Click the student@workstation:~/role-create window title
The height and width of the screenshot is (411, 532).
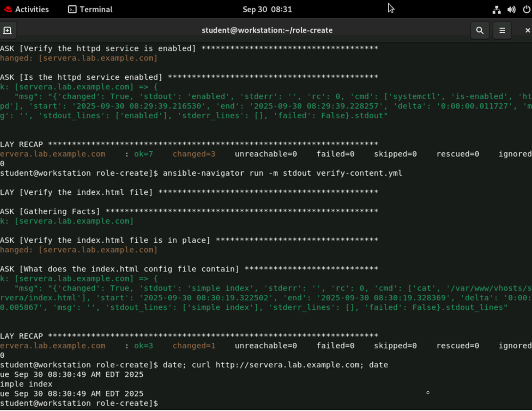[x=267, y=30]
